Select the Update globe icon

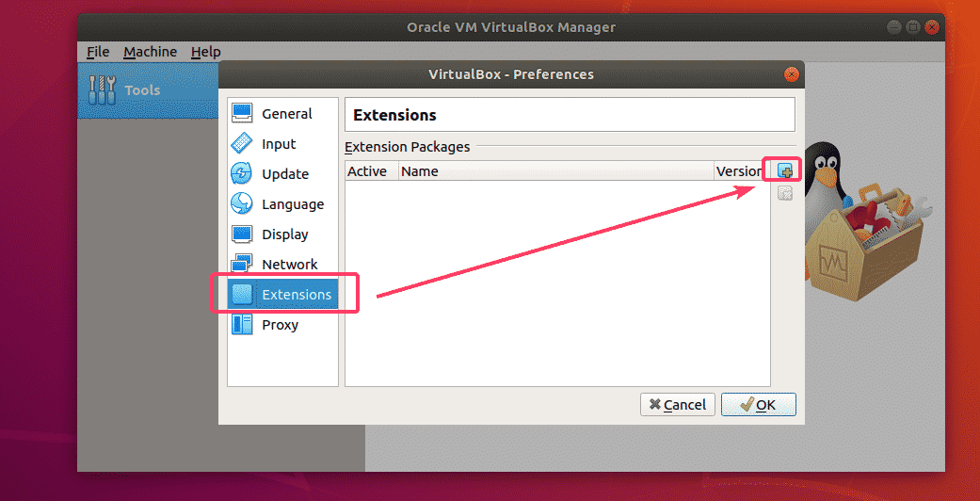coord(242,174)
